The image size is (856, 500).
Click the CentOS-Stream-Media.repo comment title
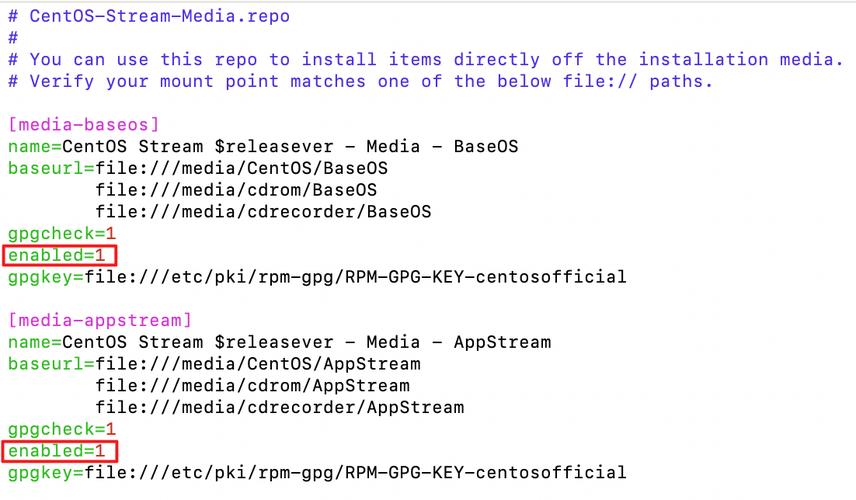coord(149,16)
